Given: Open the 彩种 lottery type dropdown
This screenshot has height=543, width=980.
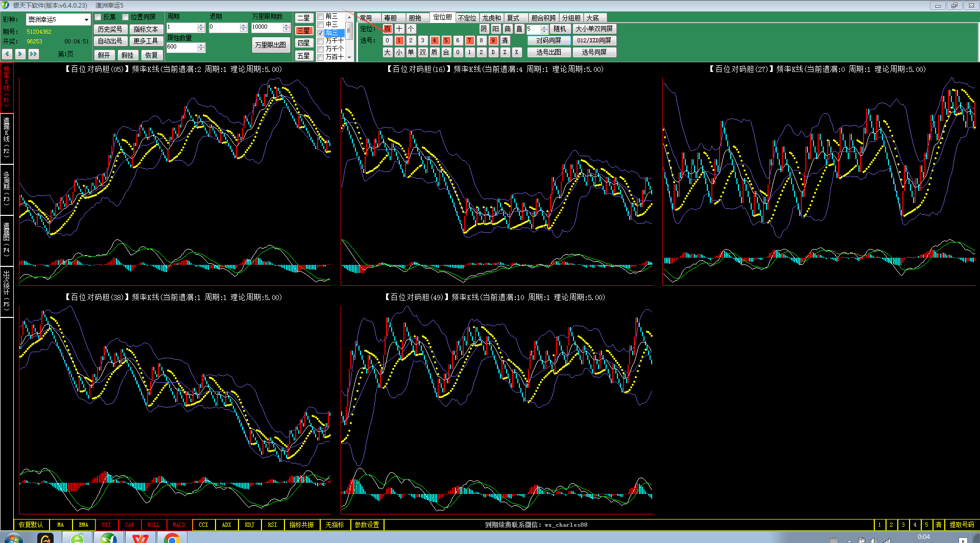Looking at the screenshot, I should [86, 19].
